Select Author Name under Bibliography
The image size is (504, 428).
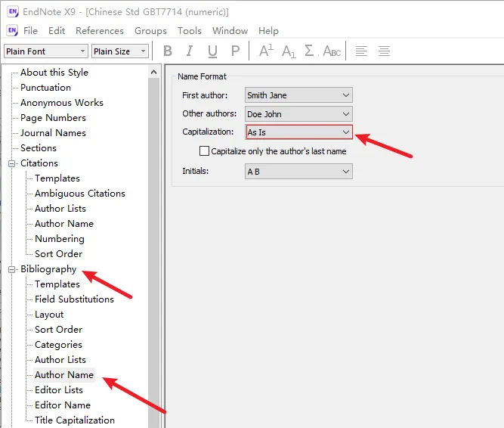64,375
